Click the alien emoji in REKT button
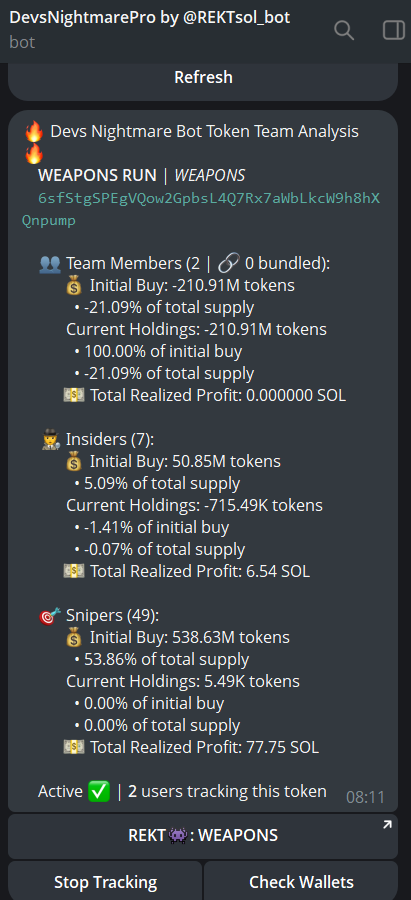 point(176,835)
